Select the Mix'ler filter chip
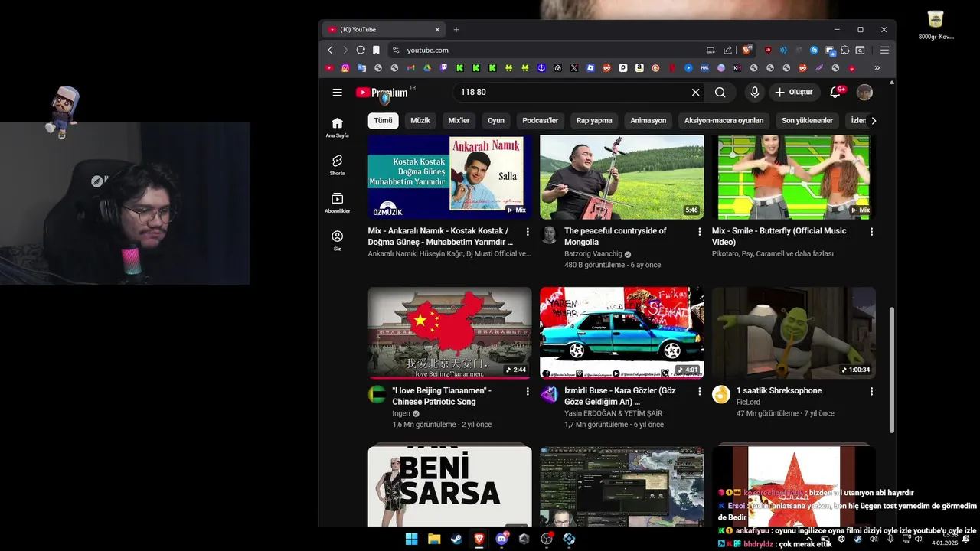Image resolution: width=980 pixels, height=551 pixels. [459, 120]
